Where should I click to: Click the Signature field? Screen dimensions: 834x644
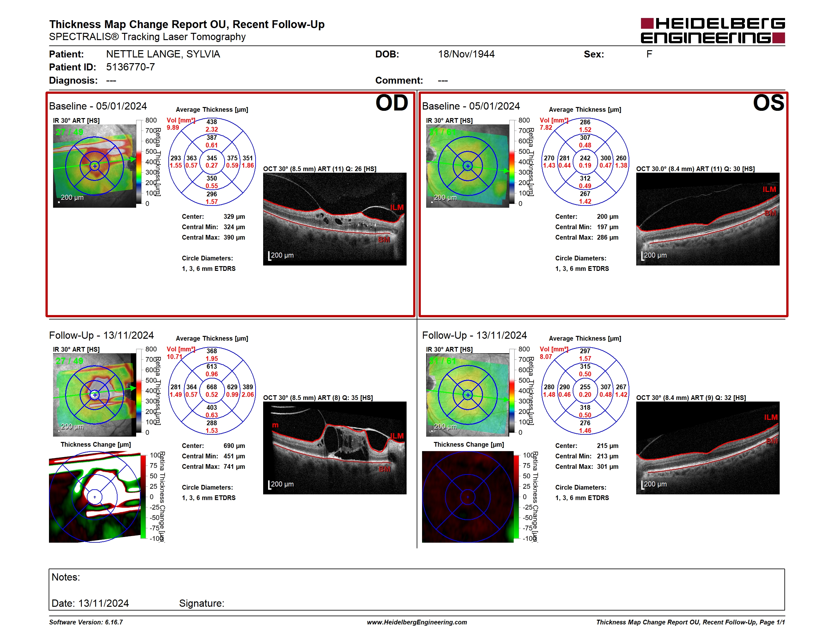(202, 603)
